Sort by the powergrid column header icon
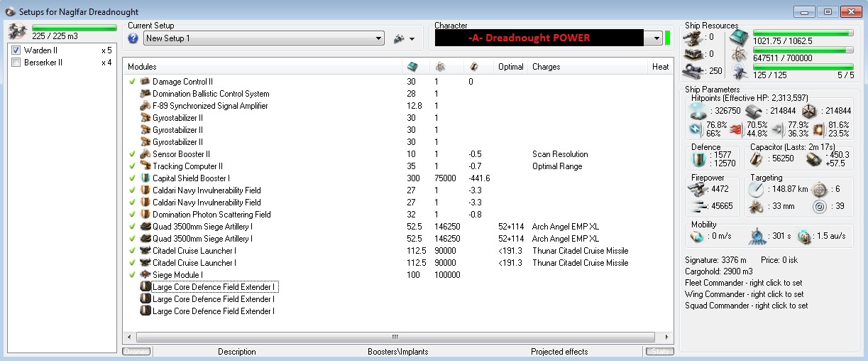 440,66
